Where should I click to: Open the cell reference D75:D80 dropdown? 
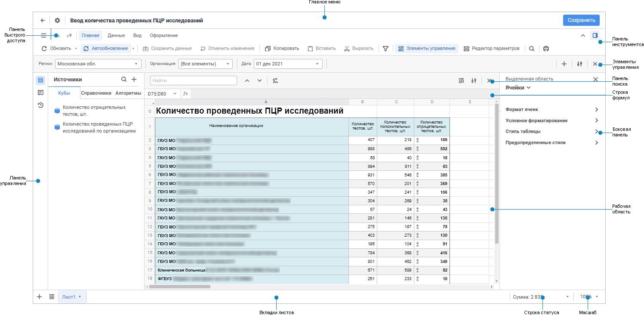175,93
